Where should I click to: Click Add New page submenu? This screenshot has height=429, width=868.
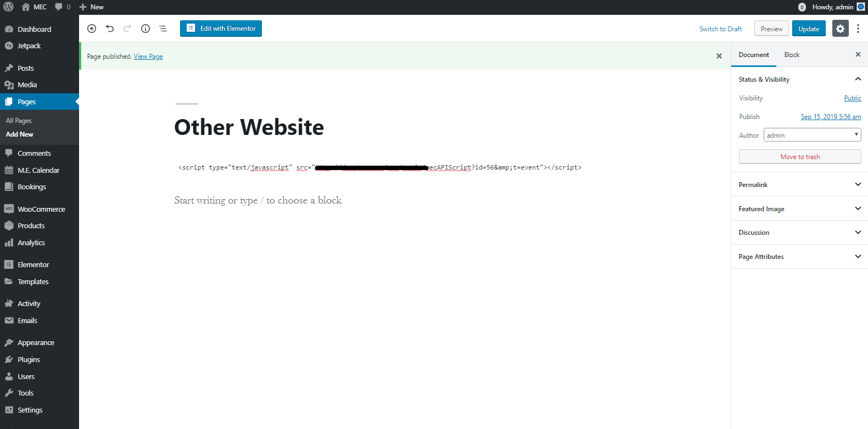pos(20,134)
